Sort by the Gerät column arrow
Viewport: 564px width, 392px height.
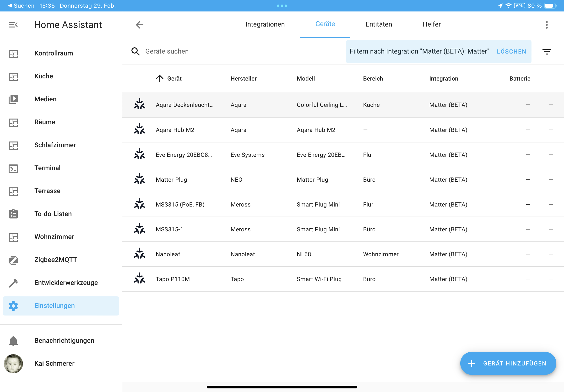160,79
